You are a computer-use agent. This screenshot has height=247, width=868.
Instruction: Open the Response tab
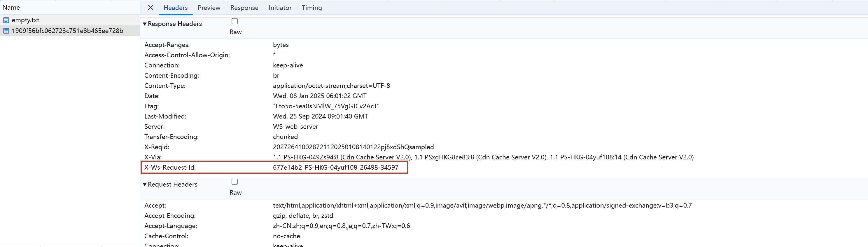(244, 8)
